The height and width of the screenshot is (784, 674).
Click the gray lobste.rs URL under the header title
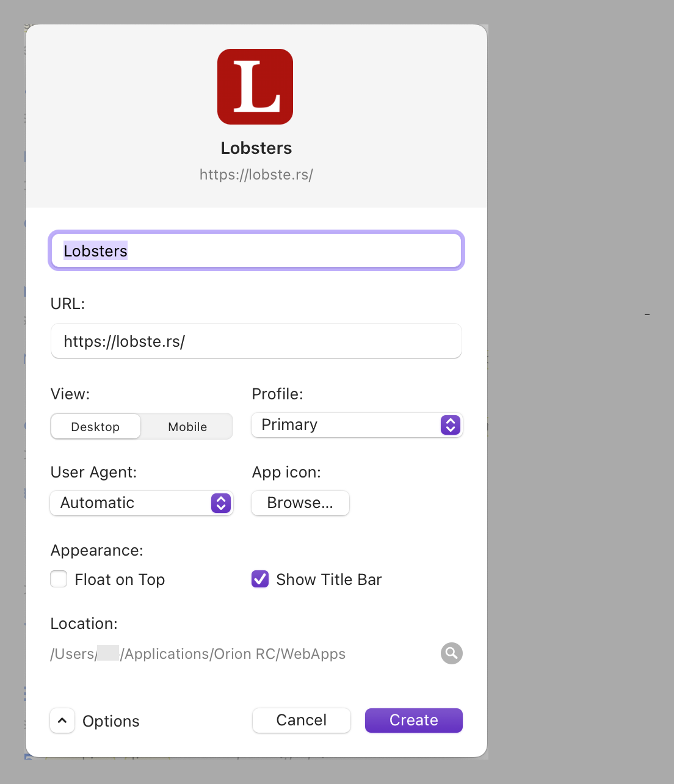256,175
